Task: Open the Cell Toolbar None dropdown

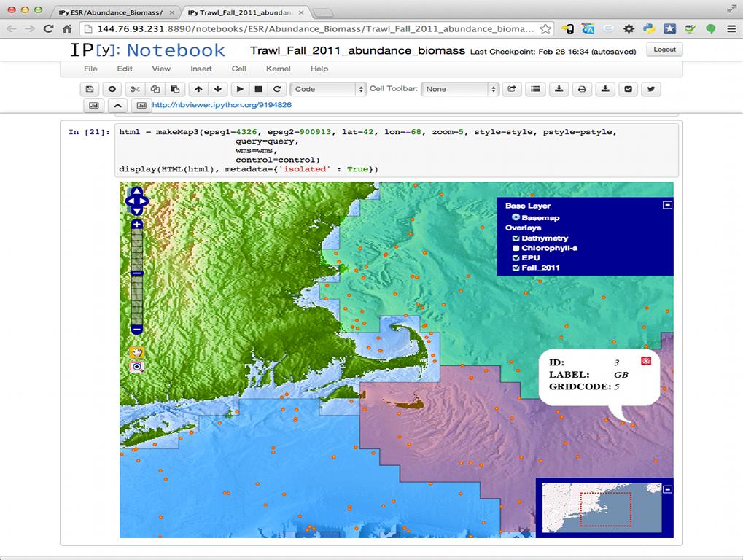Action: point(459,89)
